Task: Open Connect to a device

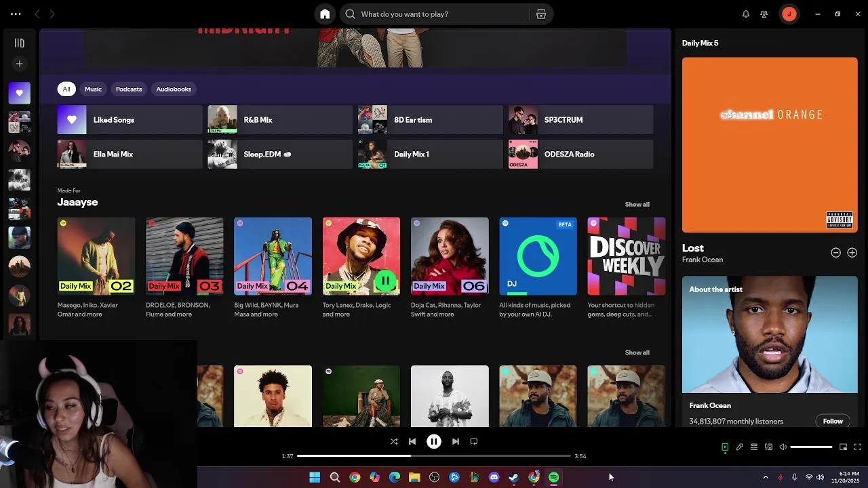Action: coord(768,447)
